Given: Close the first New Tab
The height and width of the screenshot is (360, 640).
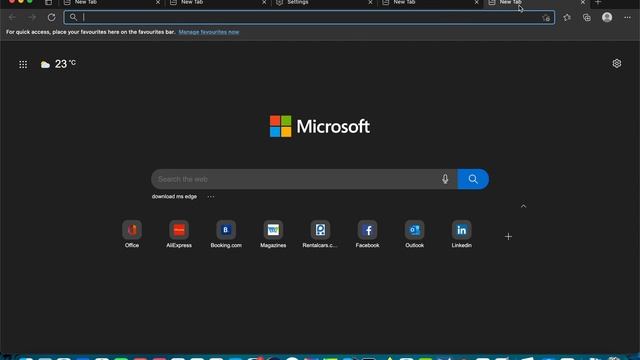Looking at the screenshot, I should pyautogui.click(x=158, y=2).
